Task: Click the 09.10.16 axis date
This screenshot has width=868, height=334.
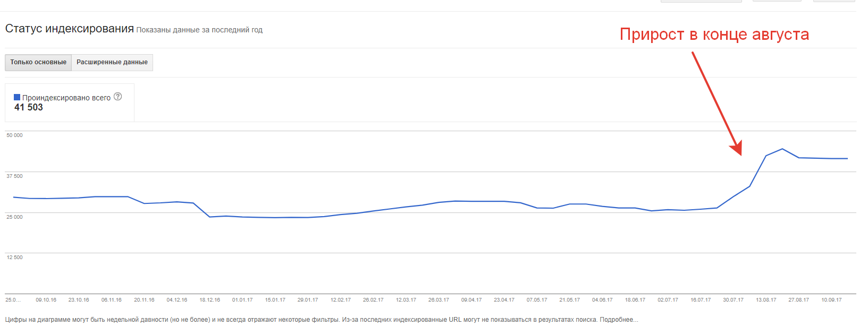Action: click(46, 300)
